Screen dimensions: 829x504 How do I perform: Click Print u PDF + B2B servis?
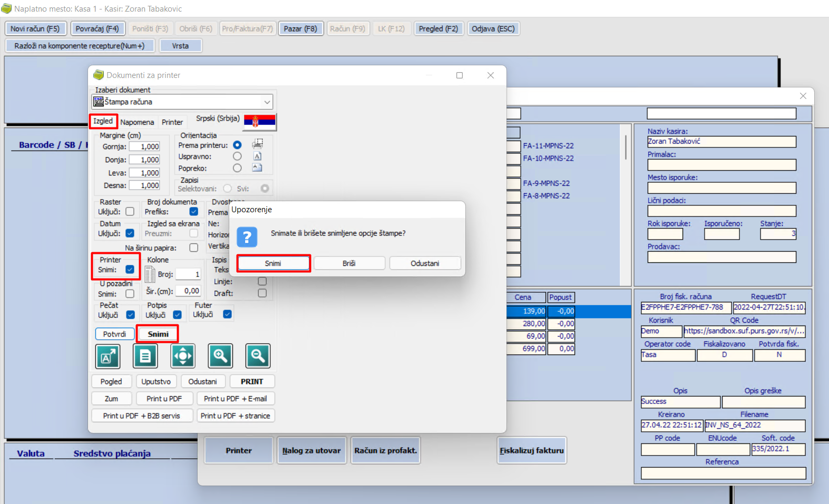[x=142, y=416]
